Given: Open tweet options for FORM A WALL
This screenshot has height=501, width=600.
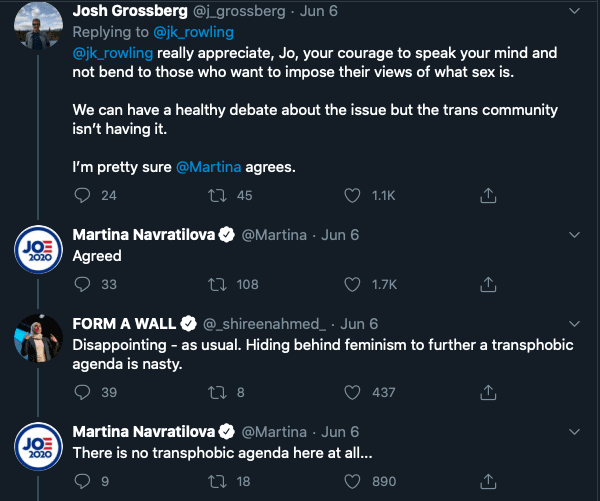Looking at the screenshot, I should point(573,324).
